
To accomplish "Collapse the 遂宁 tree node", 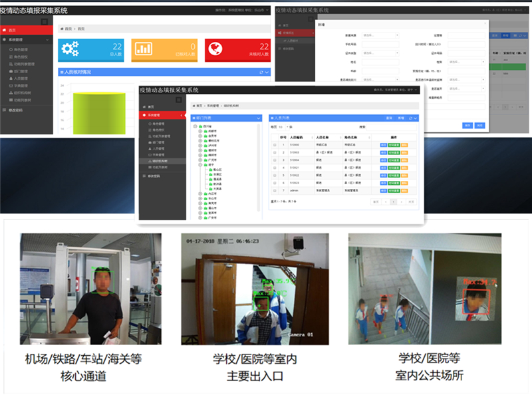I will coord(198,164).
